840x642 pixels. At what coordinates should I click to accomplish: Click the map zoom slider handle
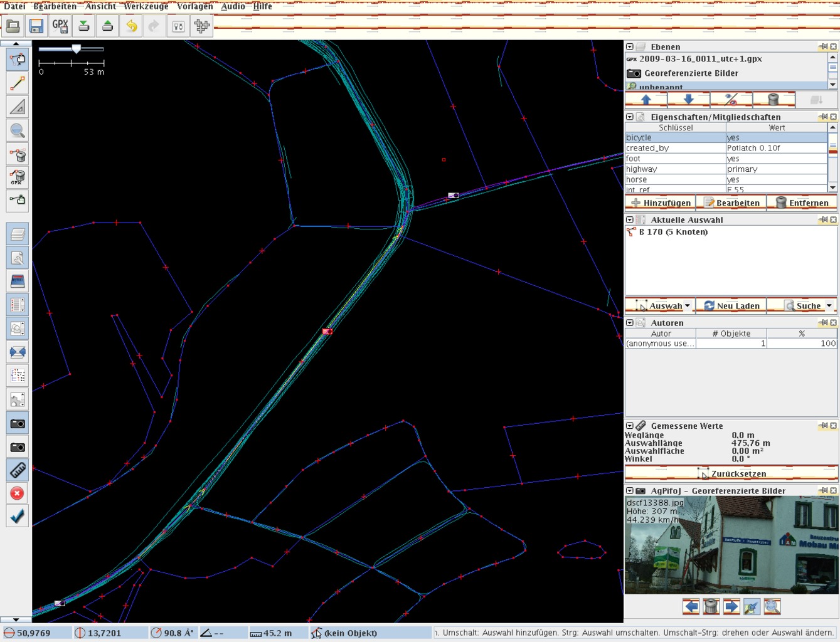pos(76,49)
